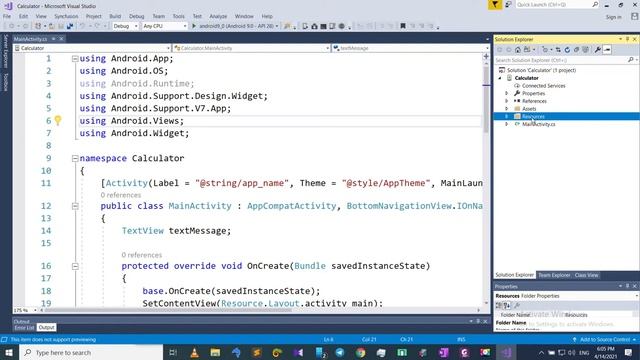Screen dimensions: 640x360
Task: Open the Debug menu
Action: (137, 16)
